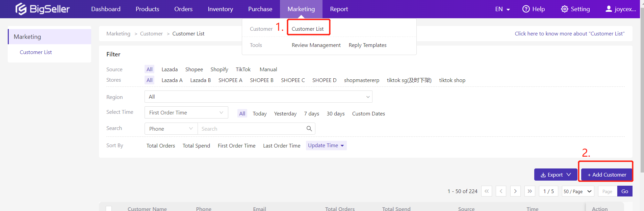Change the 50 / Page size
The height and width of the screenshot is (211, 644).
(x=578, y=191)
